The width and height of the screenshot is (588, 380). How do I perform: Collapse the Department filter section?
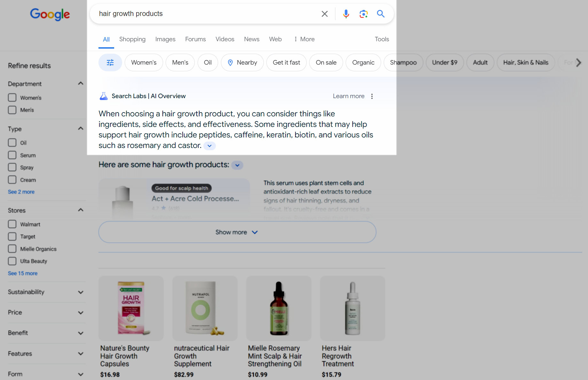(x=81, y=83)
